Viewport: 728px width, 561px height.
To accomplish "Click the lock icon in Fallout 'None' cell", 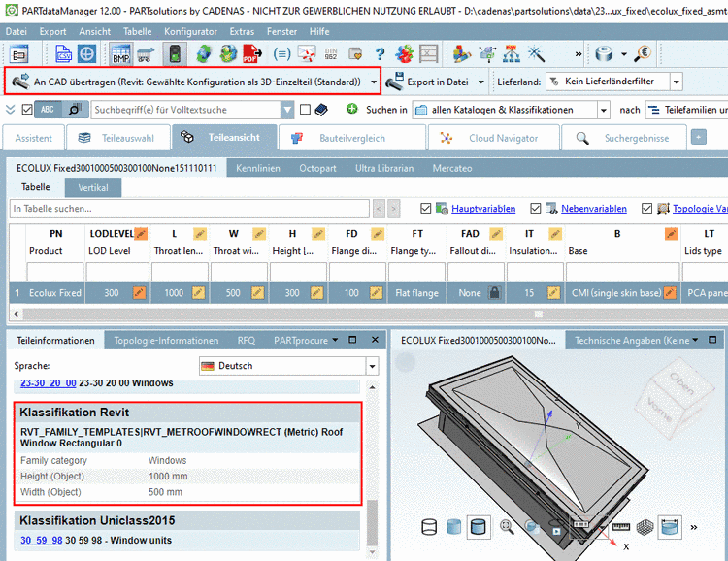I will coord(494,292).
